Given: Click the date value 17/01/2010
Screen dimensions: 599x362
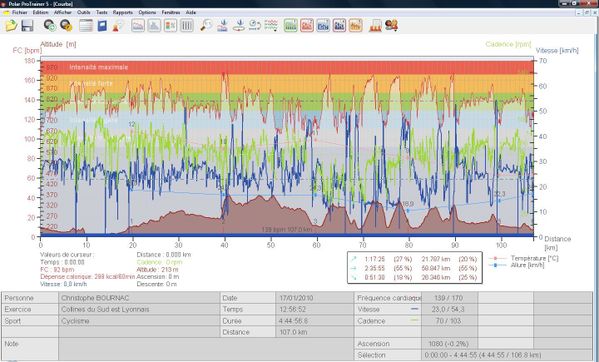Looking at the screenshot, I should (x=315, y=298).
